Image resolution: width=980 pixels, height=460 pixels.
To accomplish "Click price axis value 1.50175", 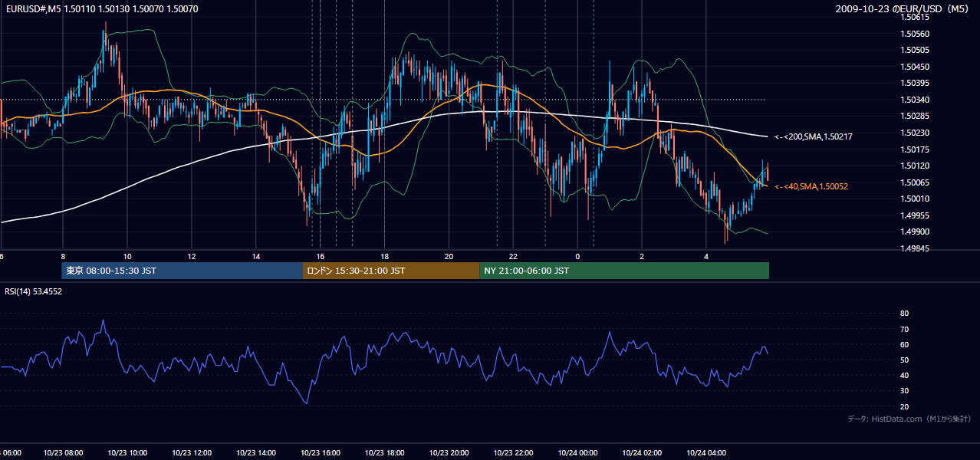I will 913,149.
